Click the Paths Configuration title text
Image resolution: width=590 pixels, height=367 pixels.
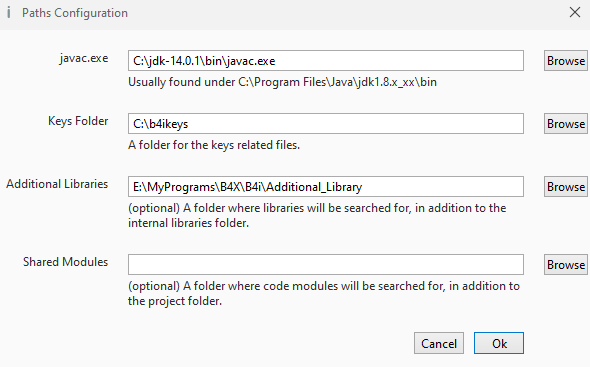tap(75, 13)
